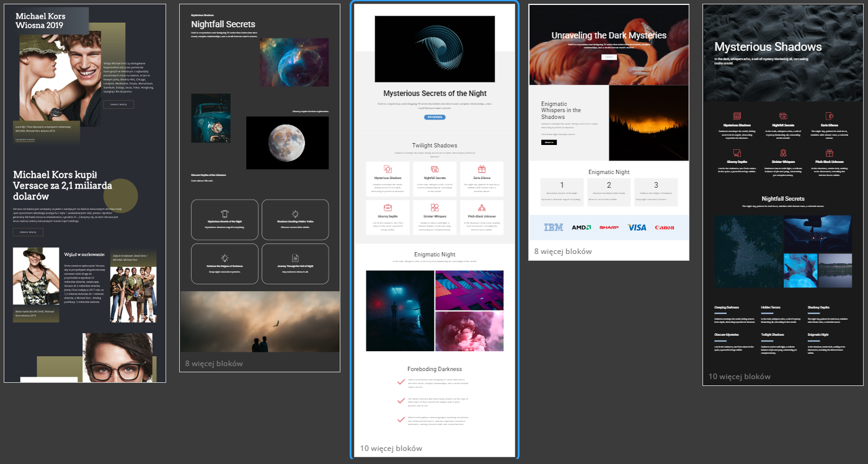This screenshot has height=464, width=868.
Task: Click the org-chart icon above Pitch-Black Unknown
Action: pos(480,208)
